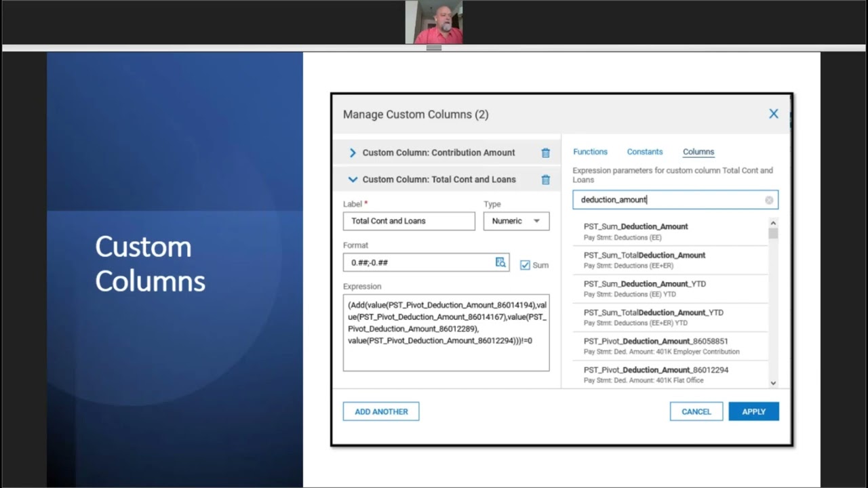868x488 pixels.
Task: Cancel the custom column changes
Action: click(x=696, y=411)
